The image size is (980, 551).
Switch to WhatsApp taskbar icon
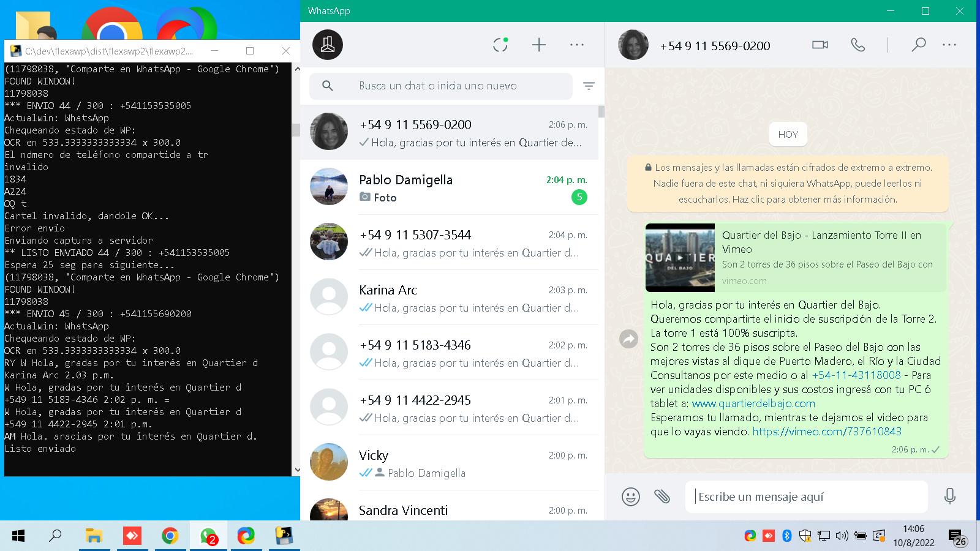[x=208, y=536]
